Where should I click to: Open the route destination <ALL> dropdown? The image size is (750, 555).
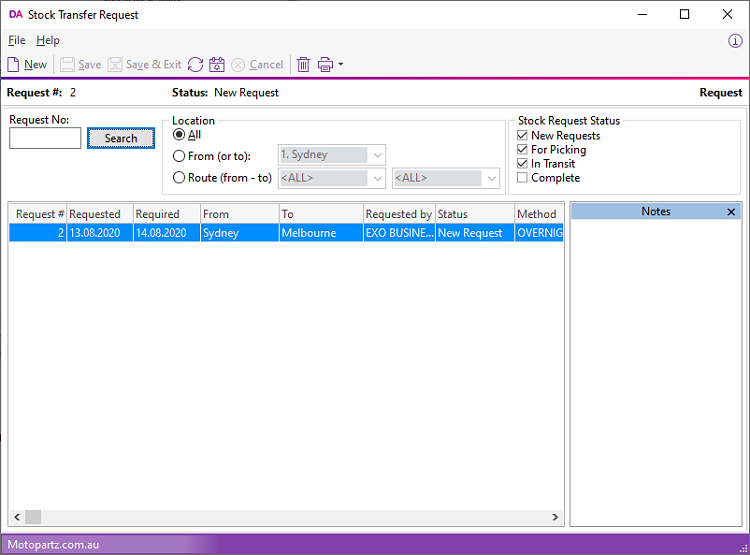point(491,178)
